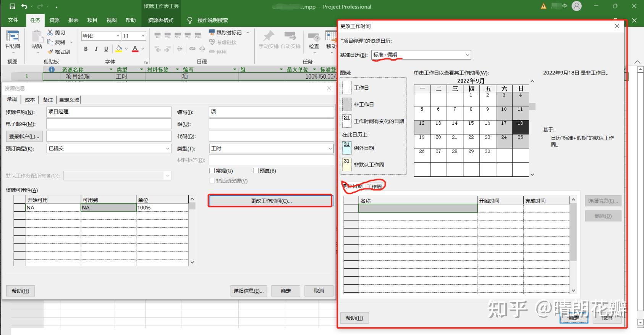Image resolution: width=644 pixels, height=335 pixels.
Task: Mark task 25% complete
Action: tap(168, 35)
